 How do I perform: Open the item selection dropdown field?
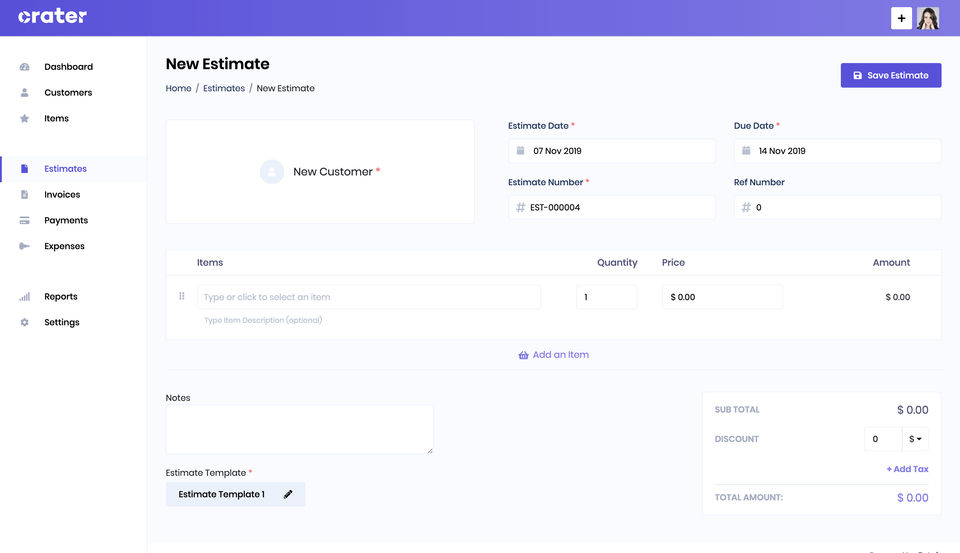369,297
